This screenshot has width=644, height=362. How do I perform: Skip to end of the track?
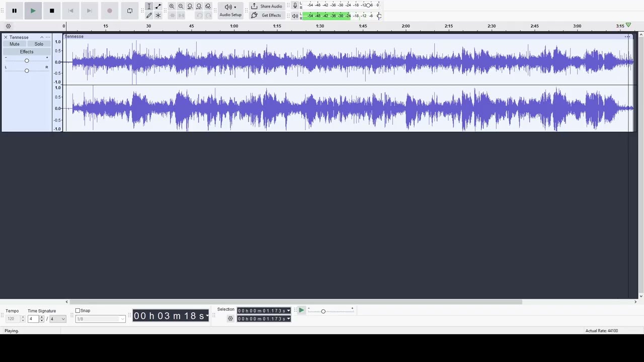point(89,11)
